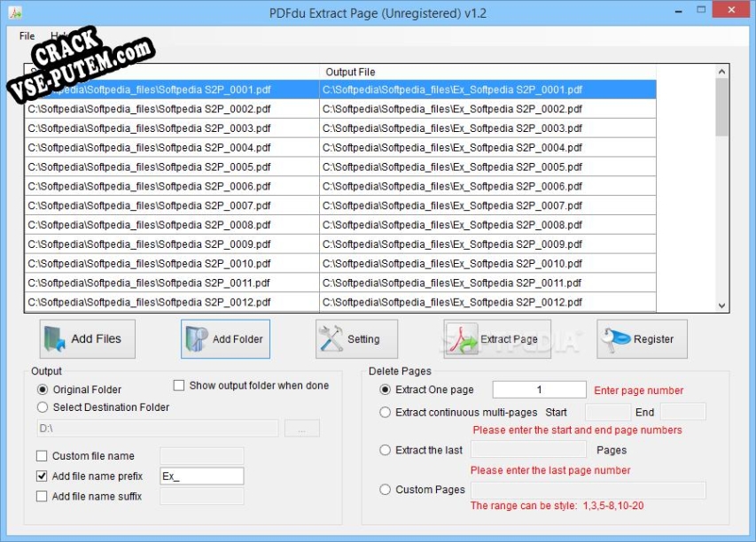Click the prefix field containing Ex_
The width and height of the screenshot is (756, 542).
pyautogui.click(x=201, y=476)
